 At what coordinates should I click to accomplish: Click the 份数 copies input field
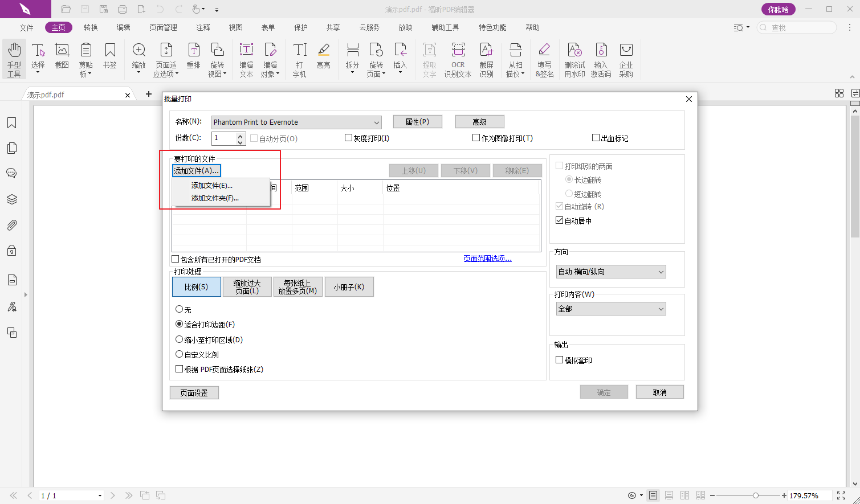223,138
